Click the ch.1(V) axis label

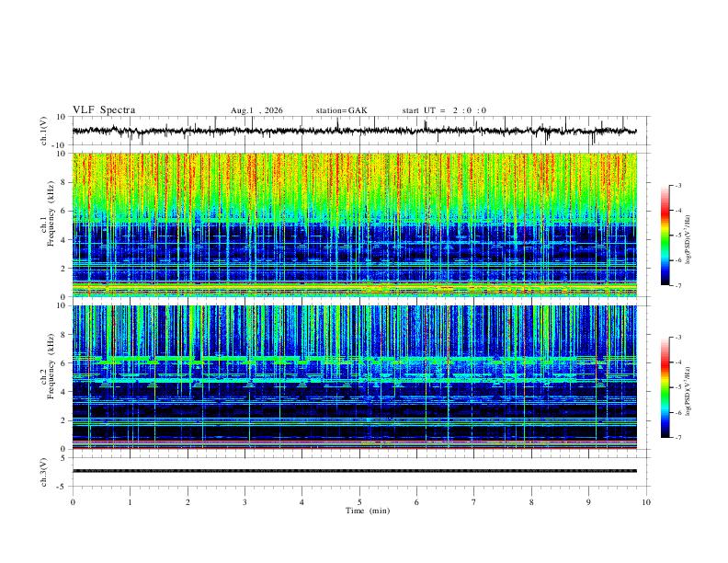point(44,131)
